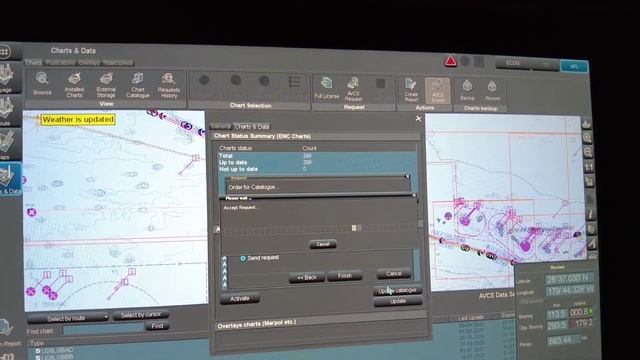Close the chart status dialog

point(418,119)
